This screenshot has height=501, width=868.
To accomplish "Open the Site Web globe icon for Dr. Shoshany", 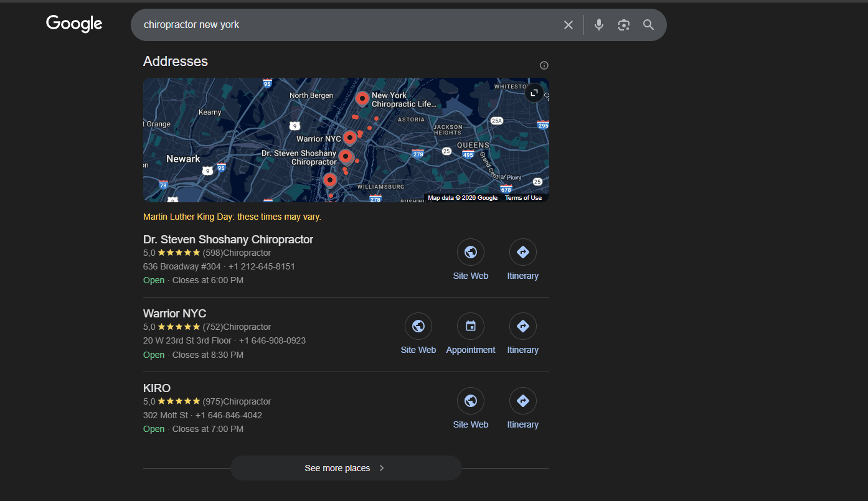I will pyautogui.click(x=470, y=251).
